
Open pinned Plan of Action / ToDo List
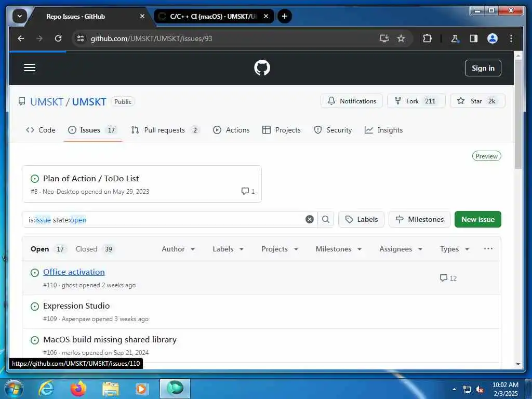tap(91, 179)
